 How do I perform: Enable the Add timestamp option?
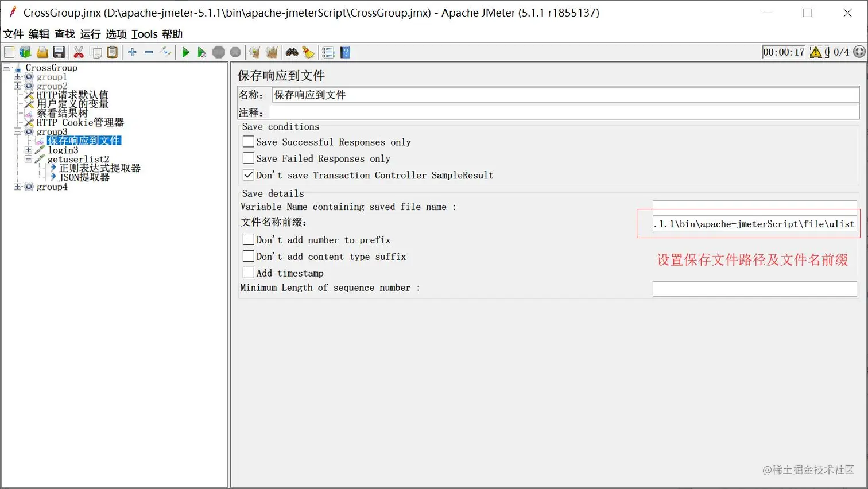click(248, 273)
